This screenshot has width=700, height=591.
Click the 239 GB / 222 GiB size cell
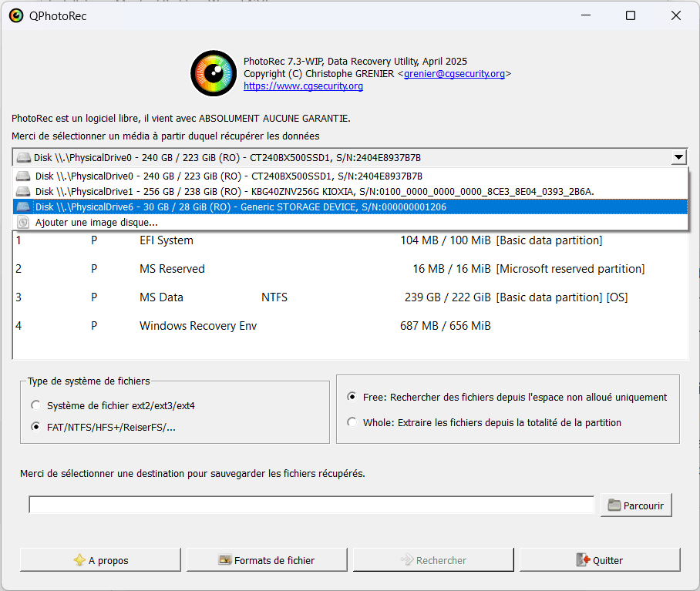(447, 297)
